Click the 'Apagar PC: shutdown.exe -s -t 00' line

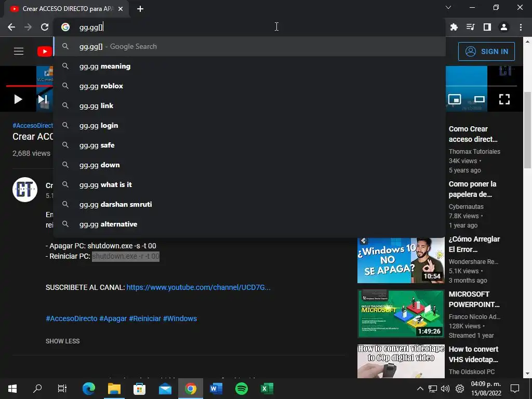click(101, 246)
